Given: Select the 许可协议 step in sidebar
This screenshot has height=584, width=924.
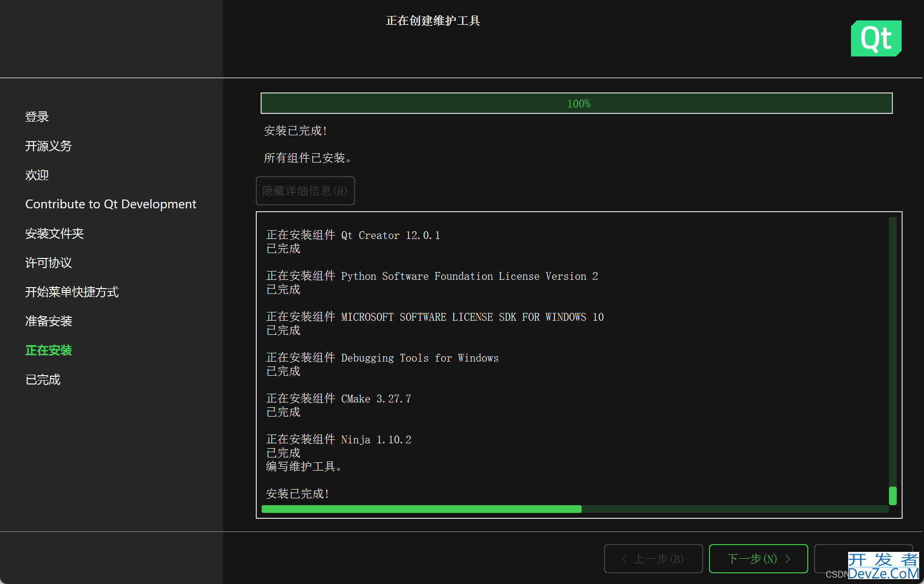Looking at the screenshot, I should [49, 263].
